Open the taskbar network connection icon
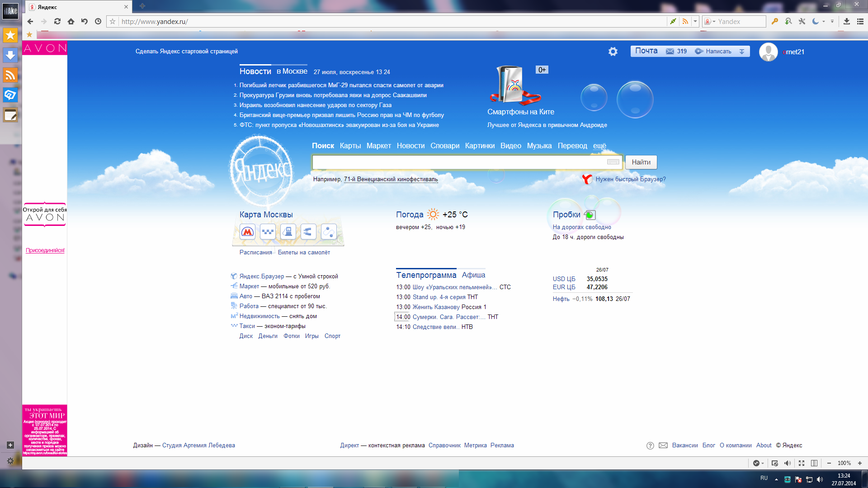Screen dimensions: 868x488 (x=809, y=479)
